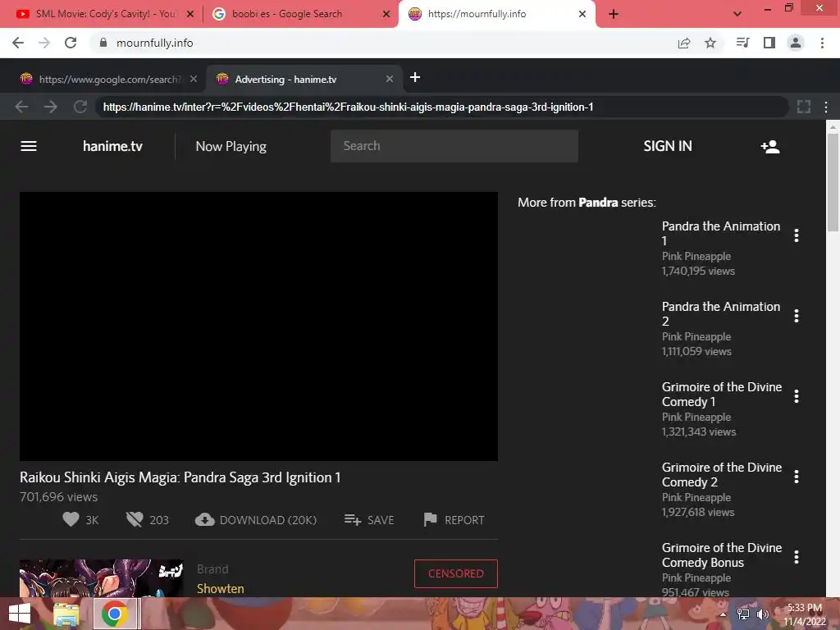Open File Explorer from the taskbar

click(66, 614)
